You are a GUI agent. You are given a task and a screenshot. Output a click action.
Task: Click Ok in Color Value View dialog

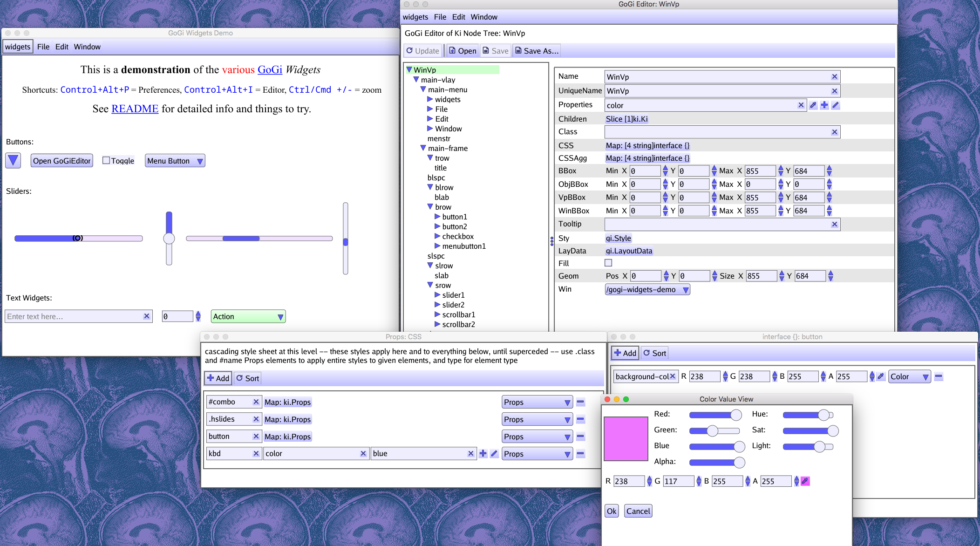612,511
